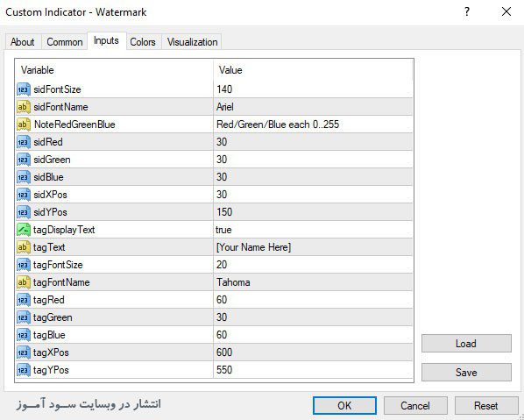The image size is (524, 420).
Task: Click the string icon beside tagText
Action: 24,247
